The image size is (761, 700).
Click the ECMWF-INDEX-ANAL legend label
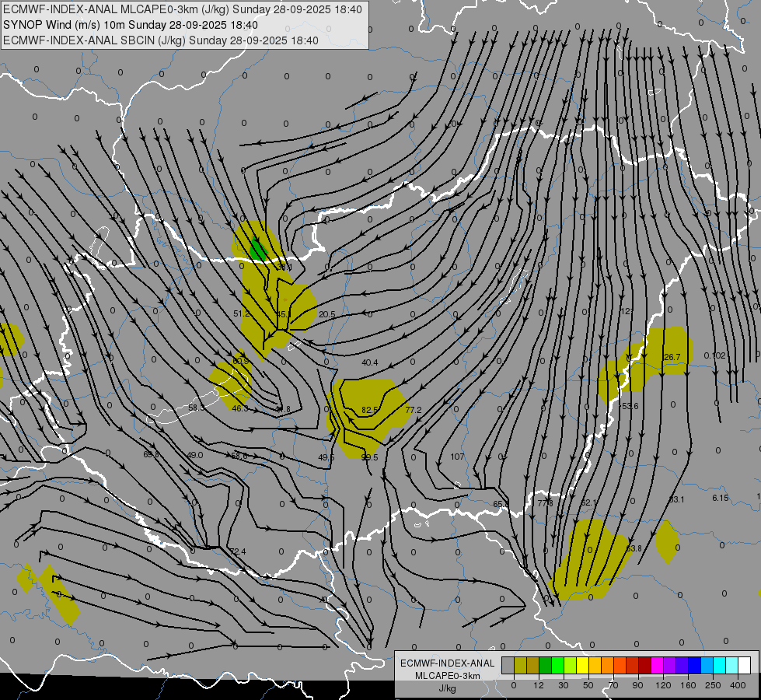point(448,663)
